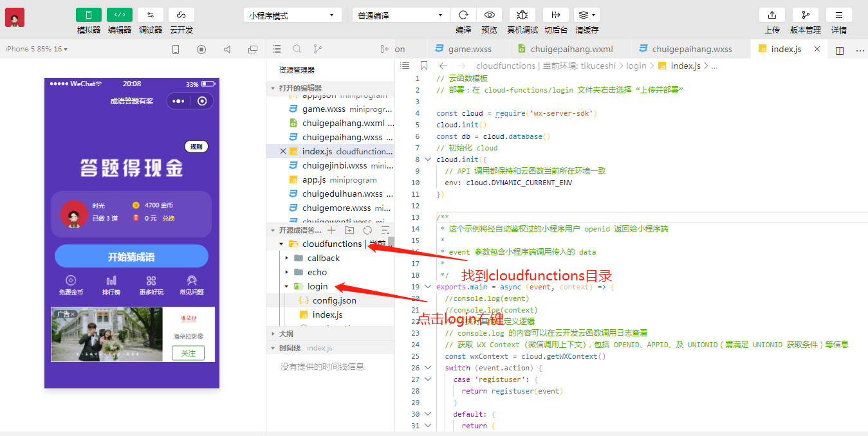Collapse all folders icon in explorer
Image resolution: width=868 pixels, height=436 pixels.
coord(385,230)
